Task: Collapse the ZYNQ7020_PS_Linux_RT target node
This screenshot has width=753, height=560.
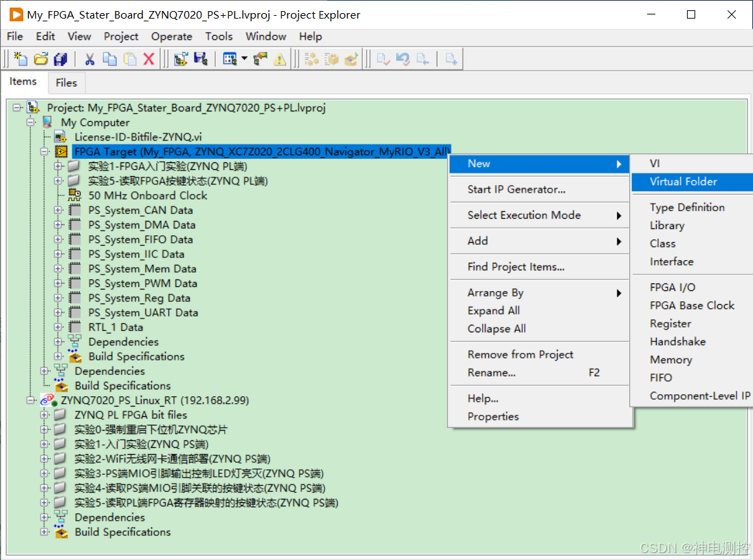Action: 31,400
